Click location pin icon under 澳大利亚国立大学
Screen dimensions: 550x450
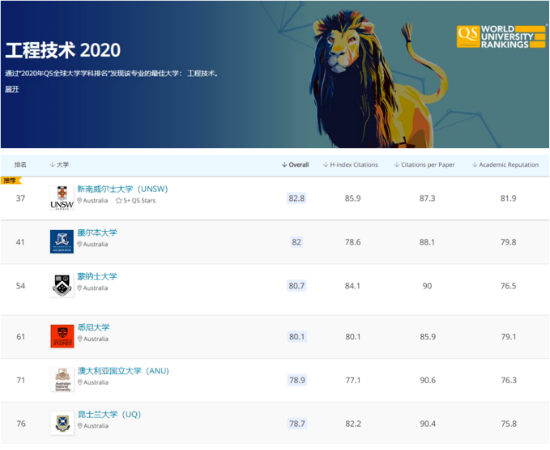[x=80, y=382]
